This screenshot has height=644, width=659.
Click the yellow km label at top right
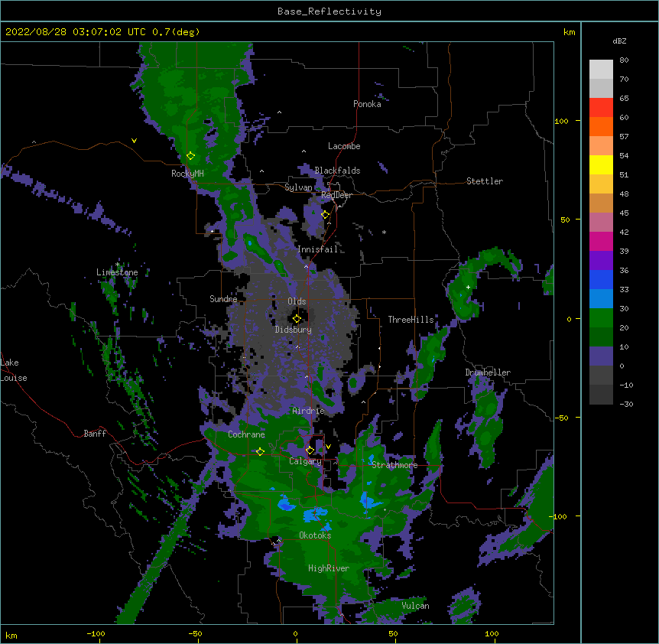click(x=570, y=32)
